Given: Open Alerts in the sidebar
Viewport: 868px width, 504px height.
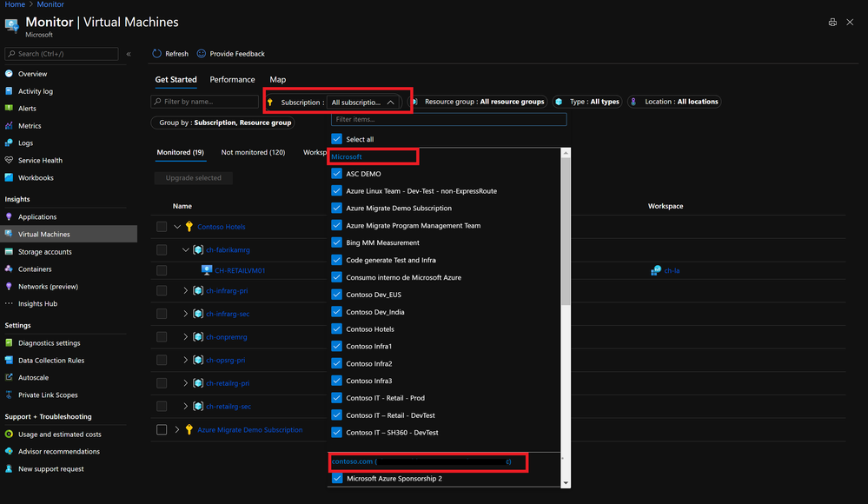Looking at the screenshot, I should (27, 109).
